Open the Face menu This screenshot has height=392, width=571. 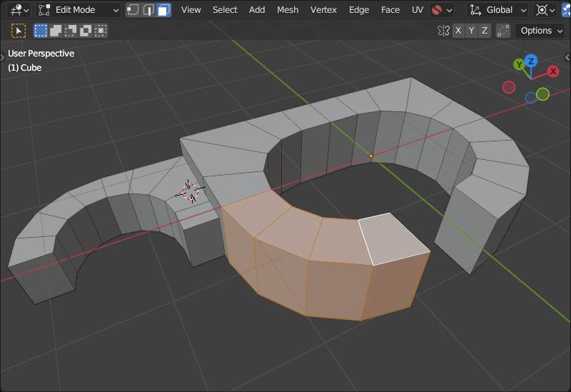point(390,10)
